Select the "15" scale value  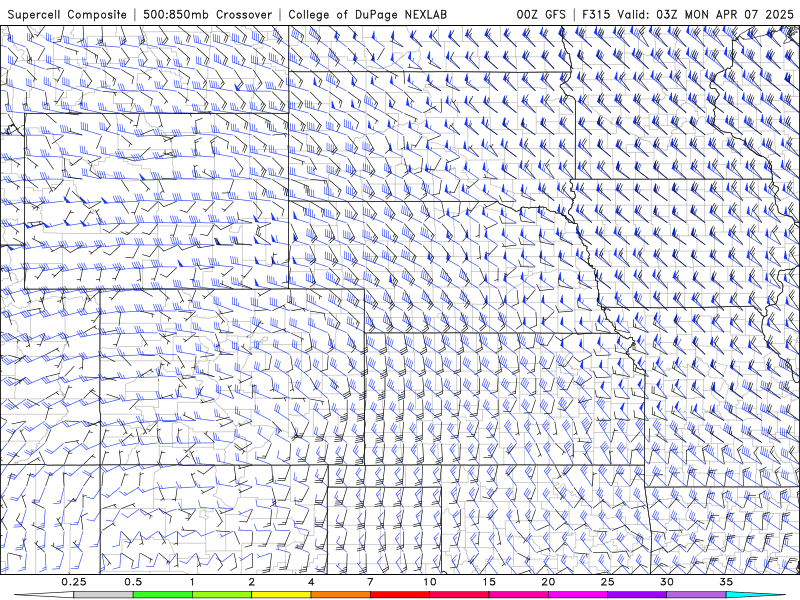489,582
